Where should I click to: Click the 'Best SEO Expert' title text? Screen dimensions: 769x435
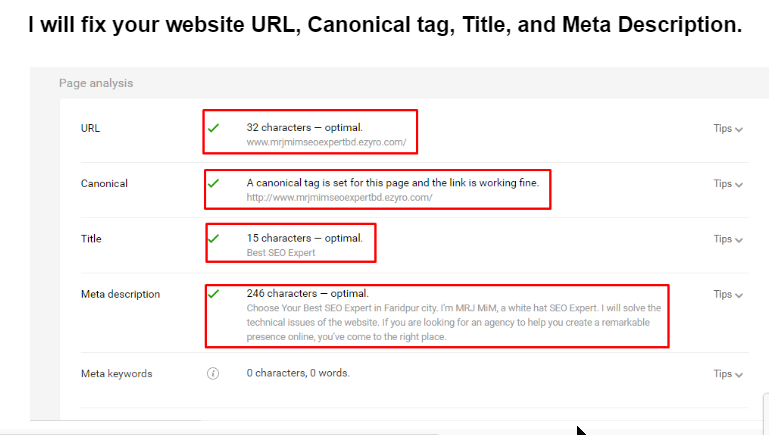click(x=281, y=253)
